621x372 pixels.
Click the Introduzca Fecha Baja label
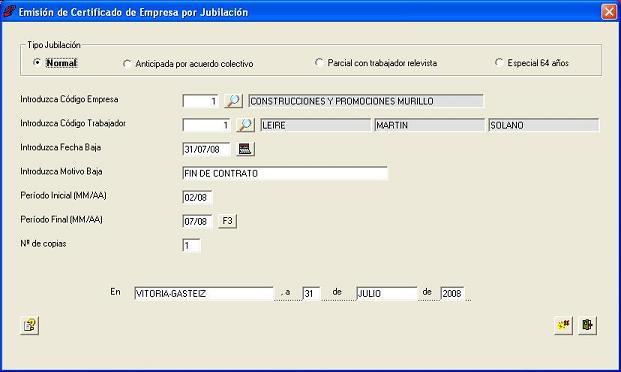[x=61, y=147]
